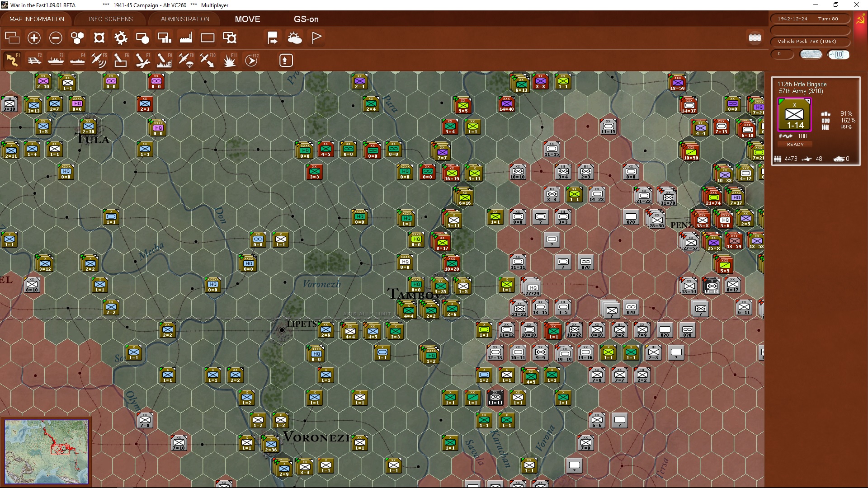
Task: Select movement mode (F1) in the toolbar
Action: point(12,60)
